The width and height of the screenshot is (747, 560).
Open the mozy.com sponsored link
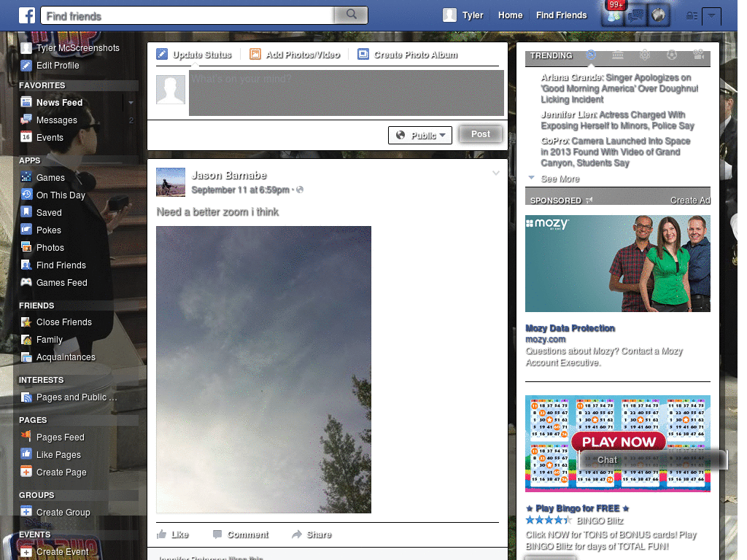tap(546, 339)
